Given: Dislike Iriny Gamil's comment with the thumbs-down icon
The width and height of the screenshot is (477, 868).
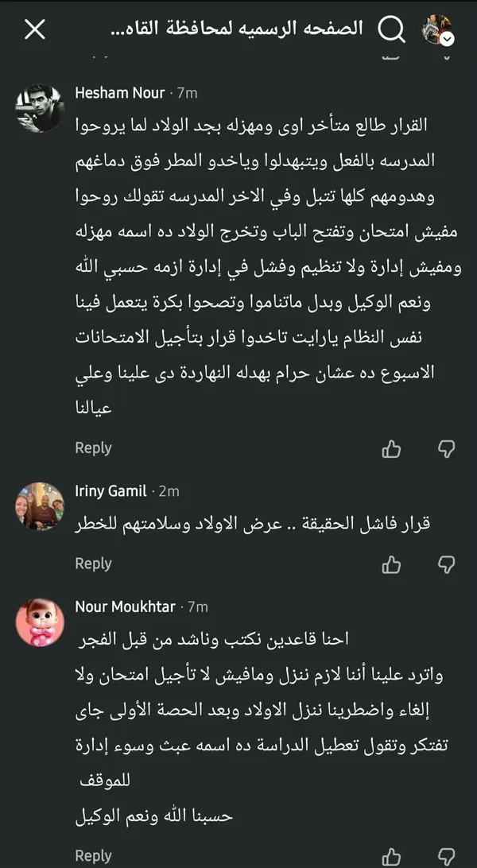Looking at the screenshot, I should (x=444, y=564).
